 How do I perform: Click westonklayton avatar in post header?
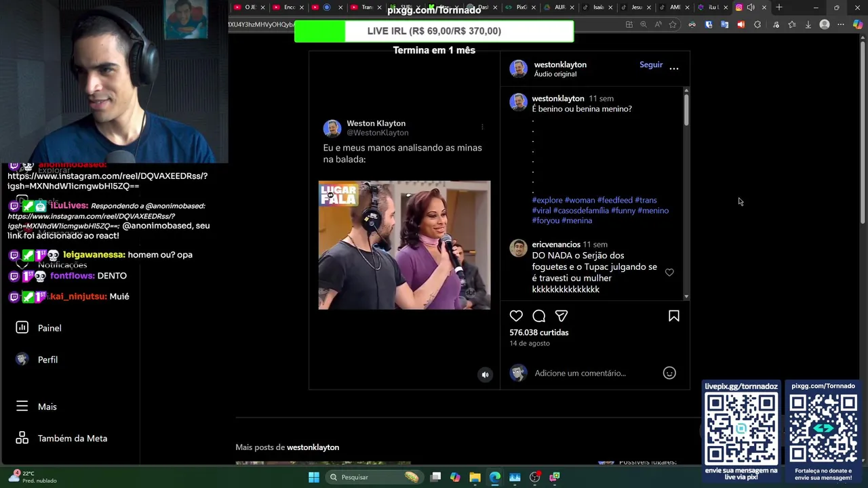(519, 68)
